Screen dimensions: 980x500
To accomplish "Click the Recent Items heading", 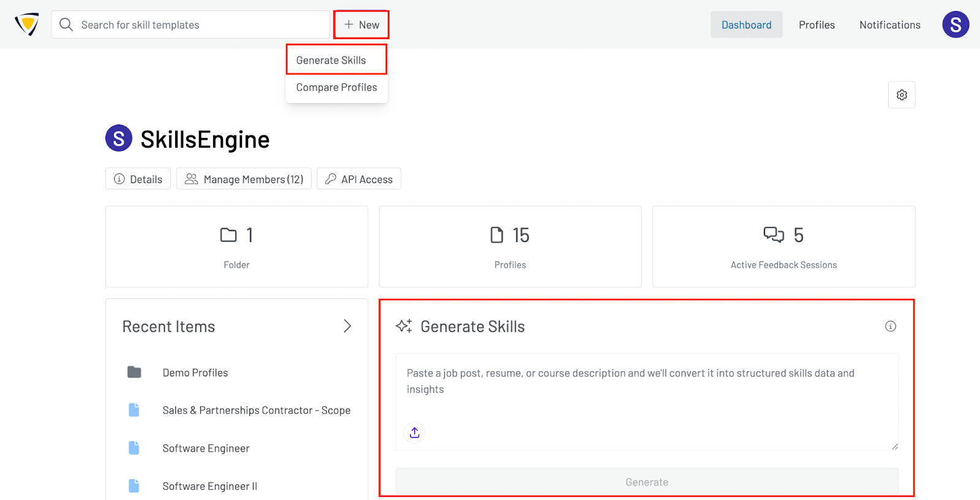I will [168, 327].
